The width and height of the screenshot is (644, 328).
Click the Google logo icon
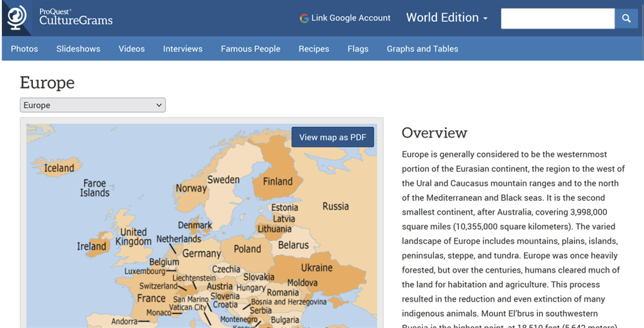point(304,18)
